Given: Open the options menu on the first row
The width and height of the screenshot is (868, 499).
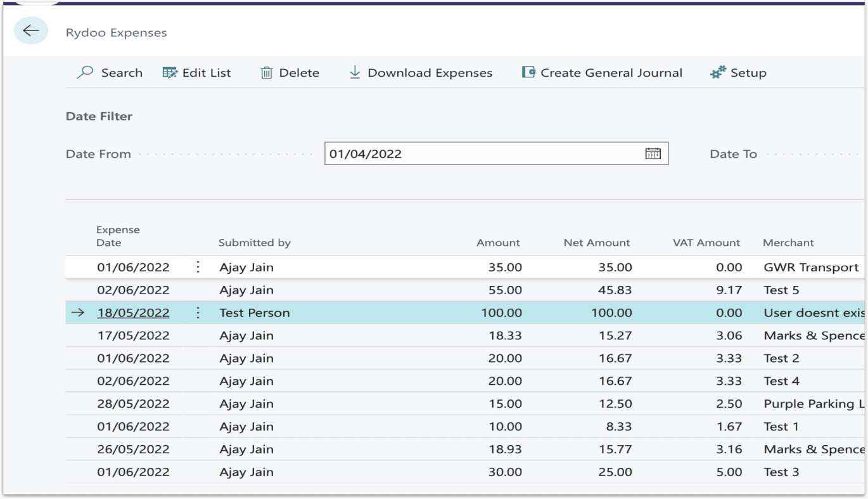Looking at the screenshot, I should (x=198, y=267).
